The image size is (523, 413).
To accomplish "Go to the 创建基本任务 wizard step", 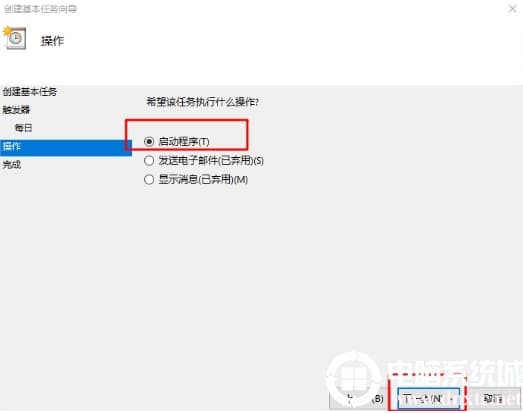I will (x=30, y=91).
